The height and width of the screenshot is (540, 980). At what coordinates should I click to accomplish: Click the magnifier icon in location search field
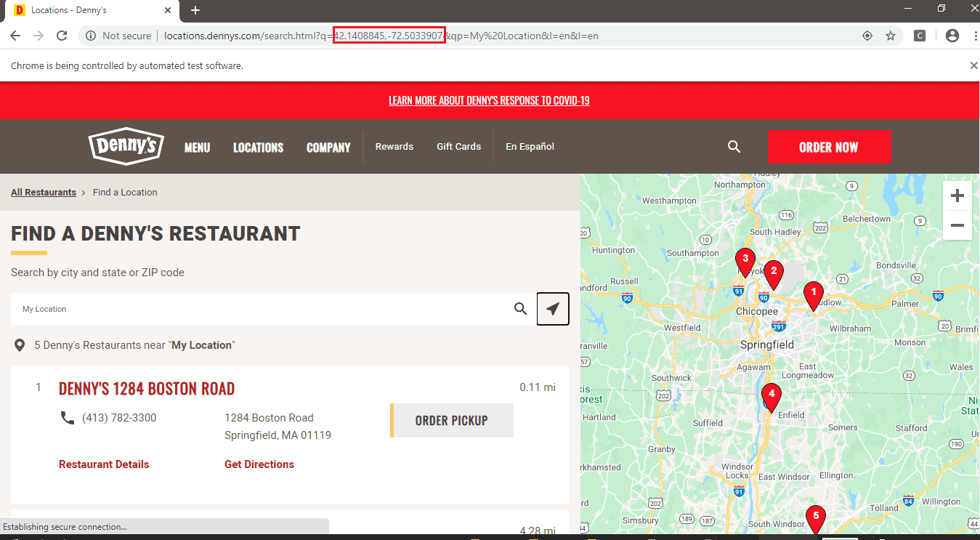[520, 308]
